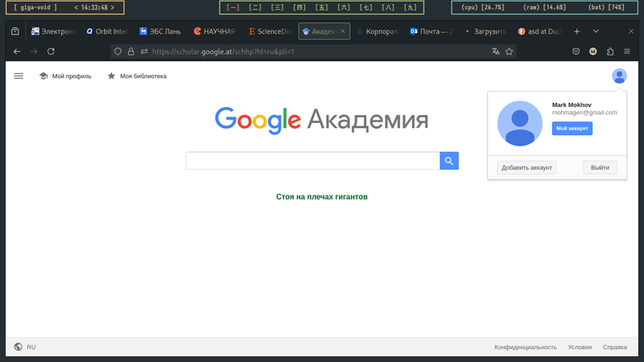The height and width of the screenshot is (362, 644).
Task: Focus the Scholar search input field
Action: 312,161
